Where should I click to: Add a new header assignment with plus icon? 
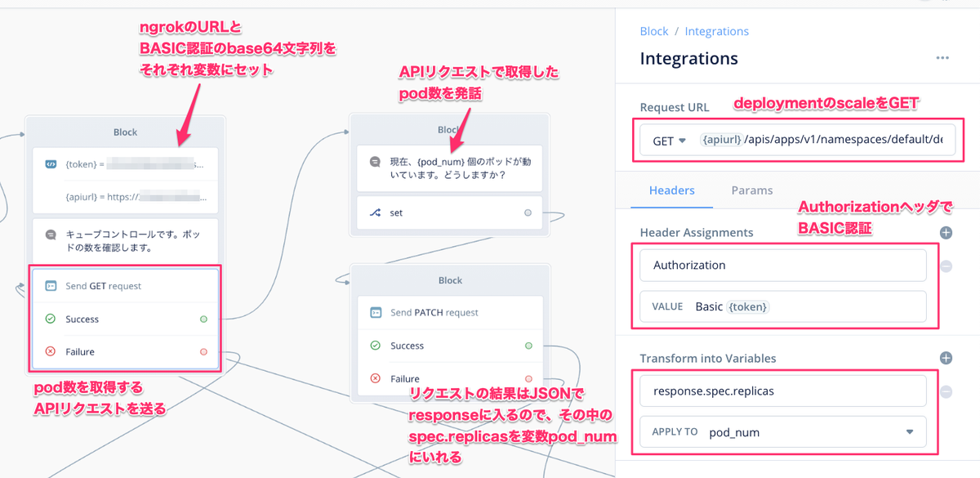pyautogui.click(x=946, y=233)
